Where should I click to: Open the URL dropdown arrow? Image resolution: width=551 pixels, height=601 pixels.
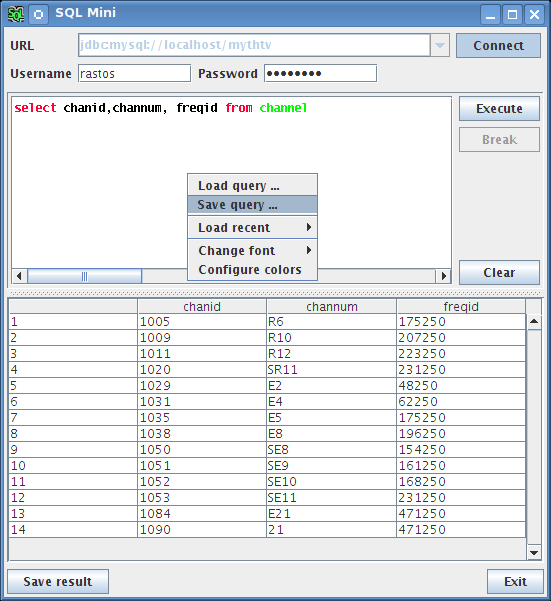pyautogui.click(x=440, y=45)
